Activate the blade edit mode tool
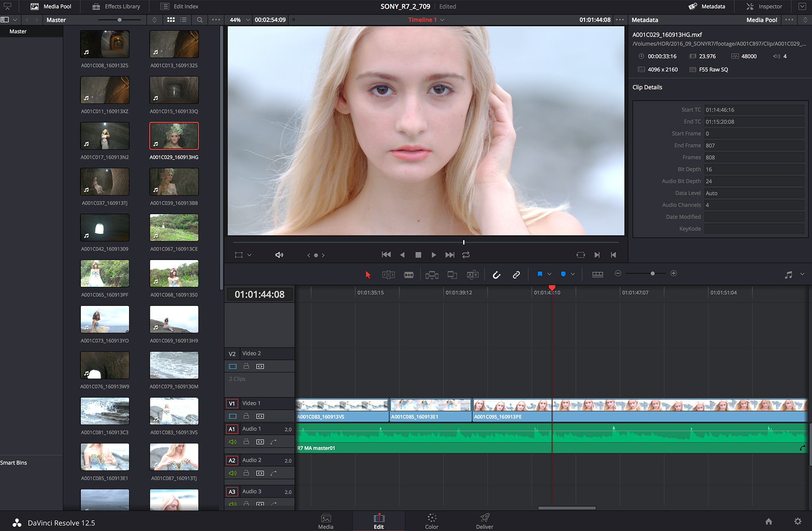The height and width of the screenshot is (531, 812). 409,275
